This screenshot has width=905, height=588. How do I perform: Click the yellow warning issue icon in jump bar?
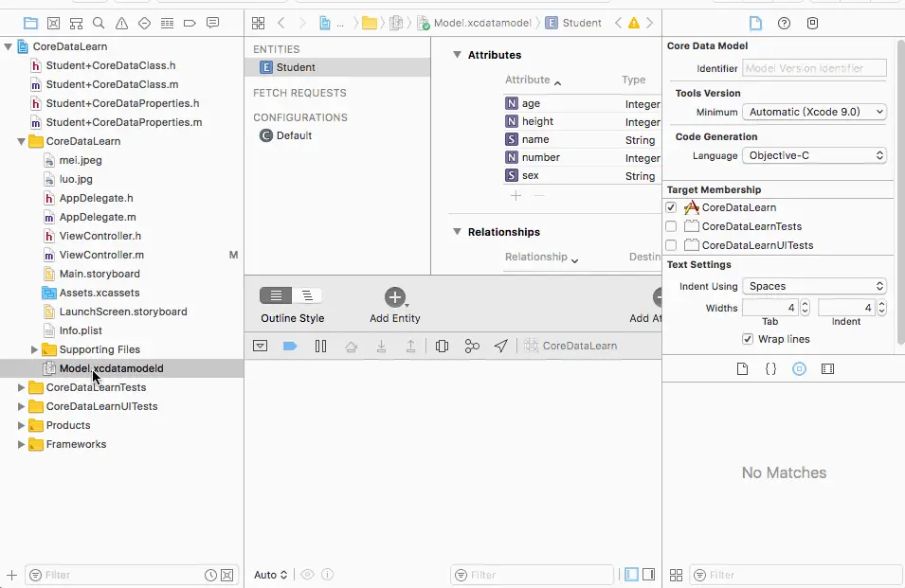coord(634,23)
